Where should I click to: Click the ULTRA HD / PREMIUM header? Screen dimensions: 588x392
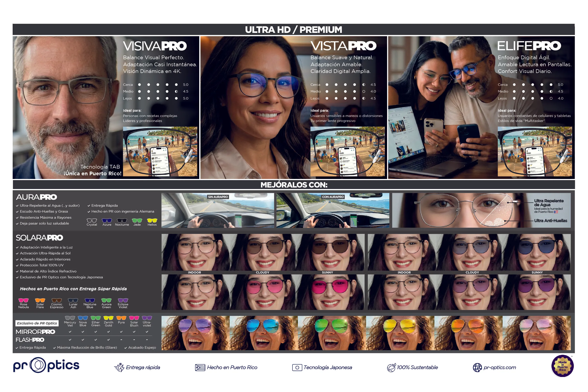point(294,29)
